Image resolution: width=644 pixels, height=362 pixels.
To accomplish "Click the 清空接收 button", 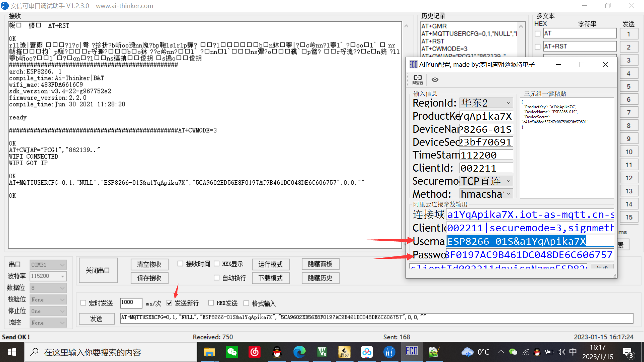I will point(149,264).
